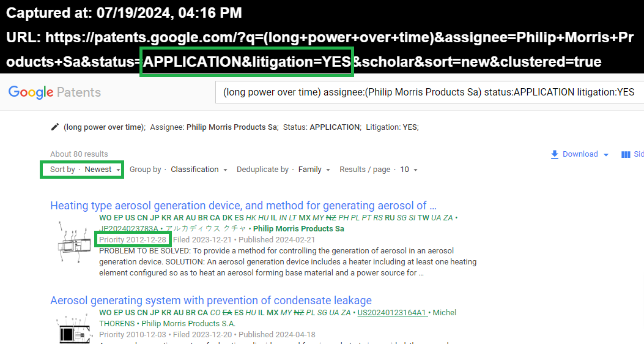The width and height of the screenshot is (644, 344).
Task: Click the 'Philip Morris Products S.A.' assignee in second result
Action: 188,323
